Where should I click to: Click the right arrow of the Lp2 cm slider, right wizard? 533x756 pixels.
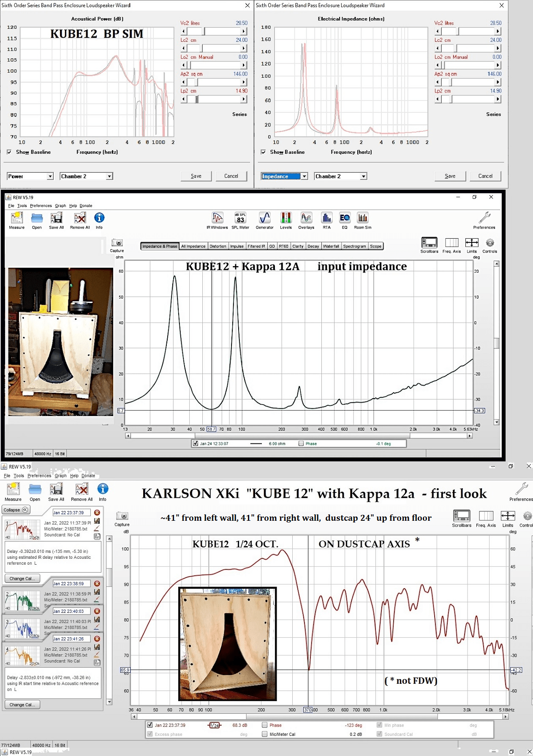click(x=498, y=99)
